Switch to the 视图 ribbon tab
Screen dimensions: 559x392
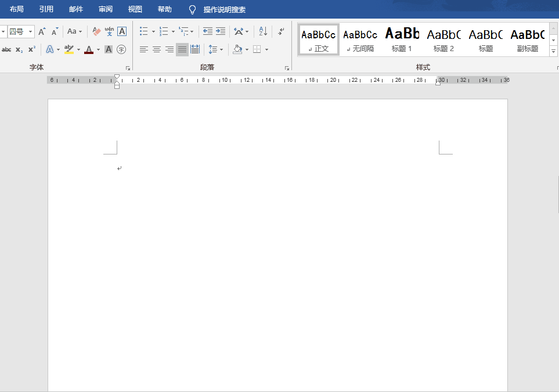pos(135,9)
